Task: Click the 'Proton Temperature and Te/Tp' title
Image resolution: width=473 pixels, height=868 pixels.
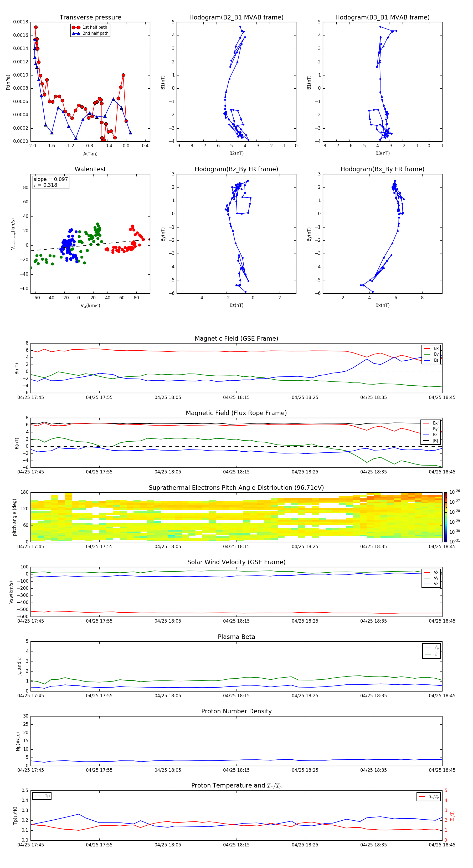Action: tap(236, 785)
